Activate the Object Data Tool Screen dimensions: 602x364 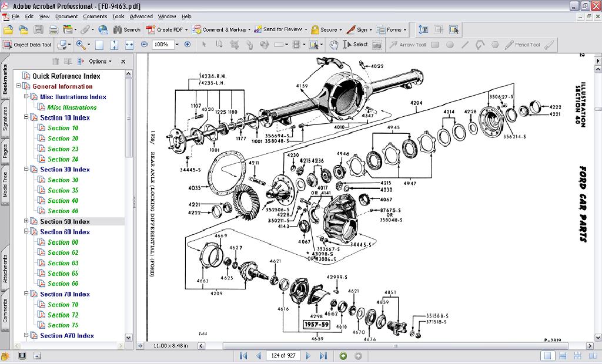click(27, 45)
